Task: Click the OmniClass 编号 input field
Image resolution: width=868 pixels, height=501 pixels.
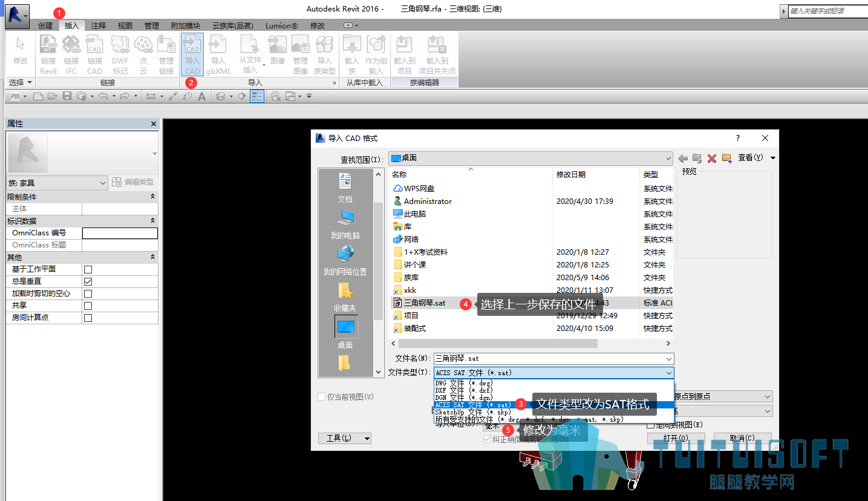Action: pyautogui.click(x=120, y=233)
